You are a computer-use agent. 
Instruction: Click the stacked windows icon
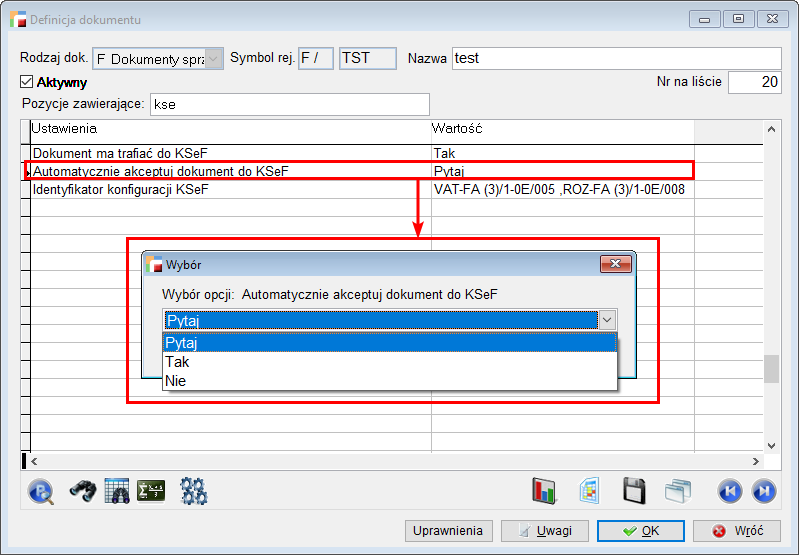[679, 491]
